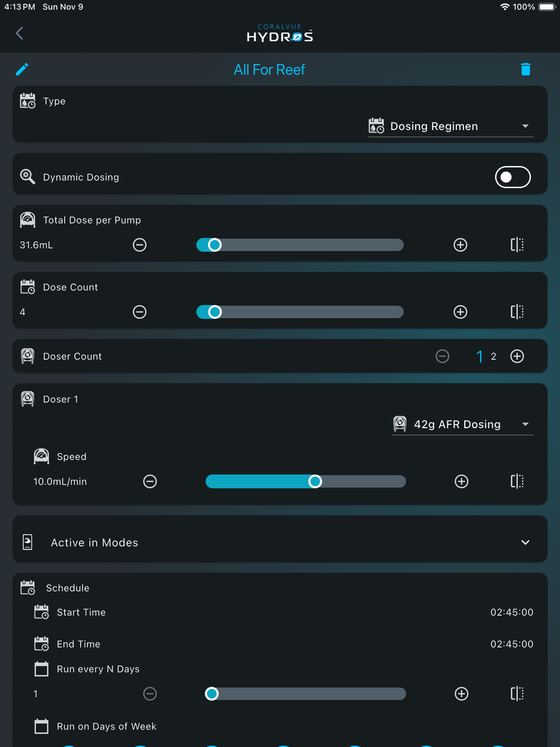Screen dimensions: 560x747
Task: Open numeric entry icon for Dose Count
Action: pos(517,312)
